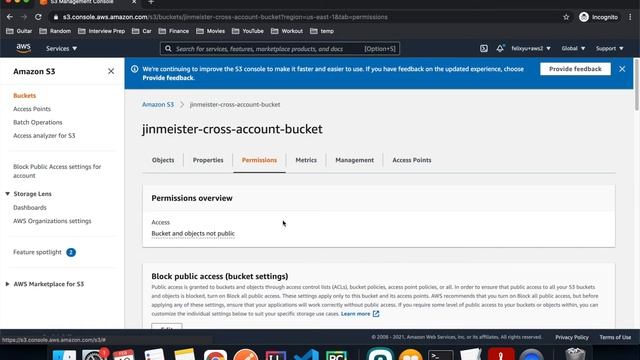Open the Car bookmarks folder
This screenshot has width=640, height=360.
tap(142, 31)
